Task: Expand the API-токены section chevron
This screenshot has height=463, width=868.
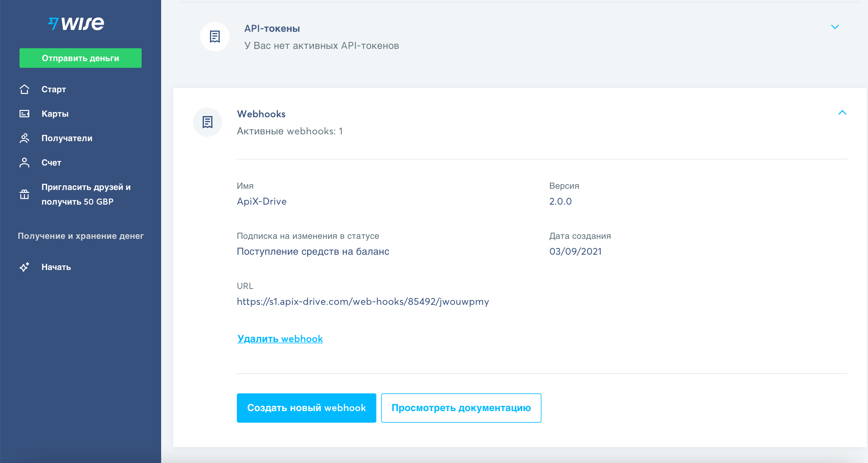Action: pyautogui.click(x=835, y=27)
